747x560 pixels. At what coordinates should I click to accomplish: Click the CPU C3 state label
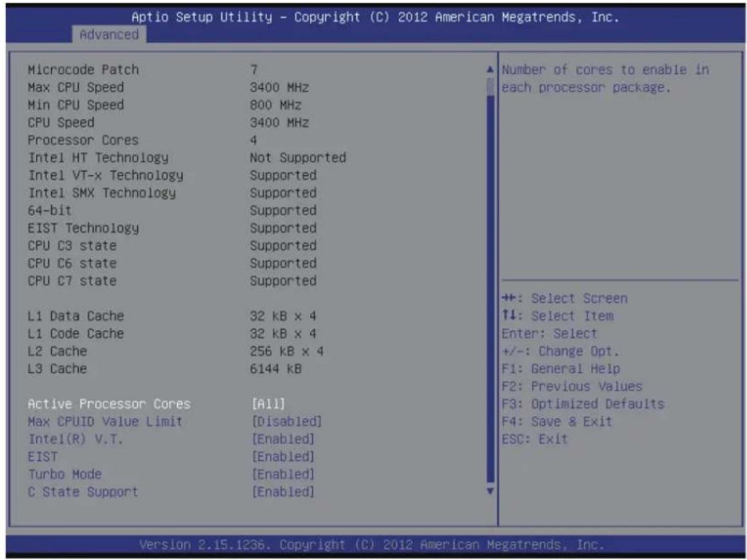pos(72,245)
